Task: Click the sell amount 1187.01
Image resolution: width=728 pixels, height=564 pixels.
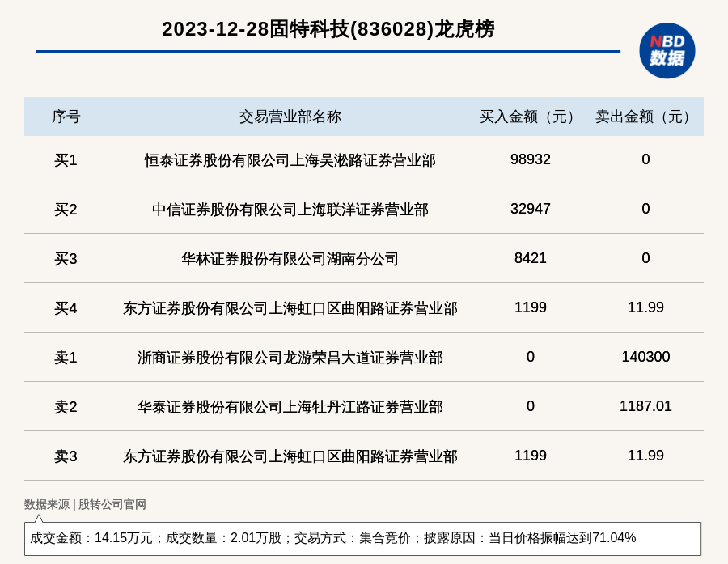Action: coord(645,405)
